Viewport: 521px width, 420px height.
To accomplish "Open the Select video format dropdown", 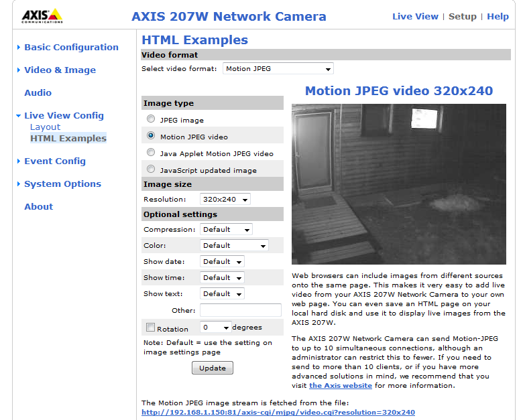I will coord(278,69).
